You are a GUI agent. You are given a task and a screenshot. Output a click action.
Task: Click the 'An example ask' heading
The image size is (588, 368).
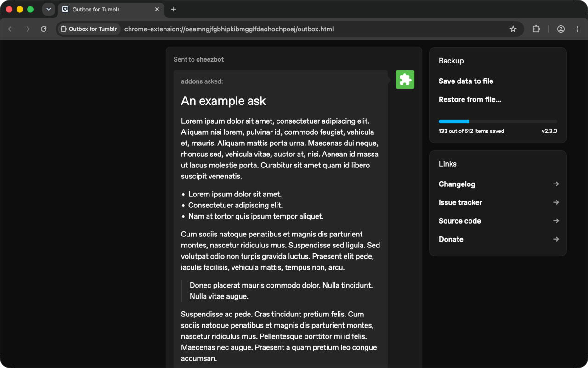[x=223, y=101]
